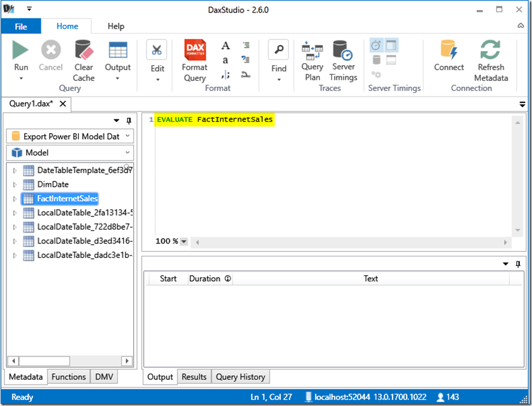
Task: Uncomment the selected lines via ribbon icon
Action: pyautogui.click(x=246, y=59)
